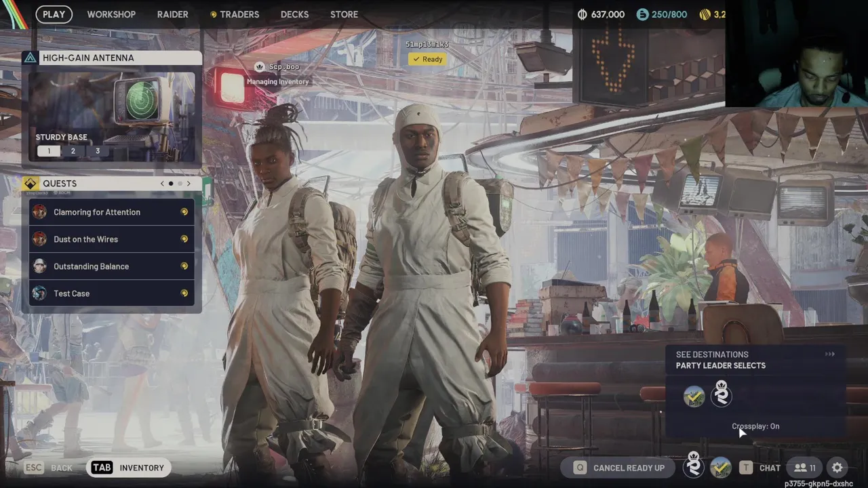The height and width of the screenshot is (488, 868).
Task: Toggle the Crossplay: On setting
Action: tap(755, 426)
